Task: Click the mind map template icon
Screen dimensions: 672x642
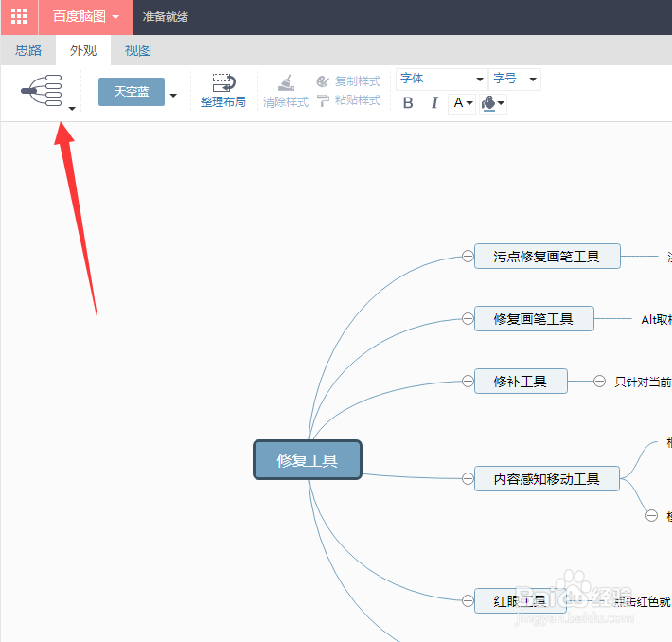Action: pyautogui.click(x=42, y=90)
